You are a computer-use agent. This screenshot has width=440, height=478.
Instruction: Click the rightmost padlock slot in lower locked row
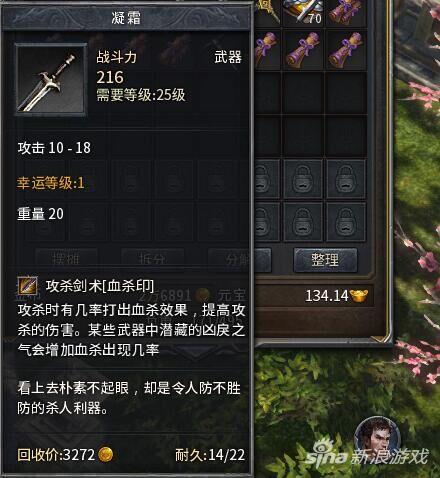(346, 222)
